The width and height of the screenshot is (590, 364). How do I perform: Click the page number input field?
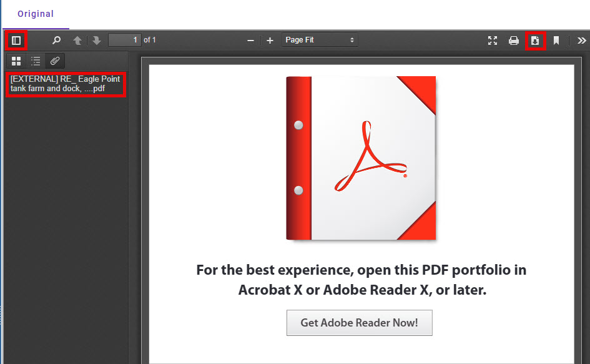click(x=125, y=40)
